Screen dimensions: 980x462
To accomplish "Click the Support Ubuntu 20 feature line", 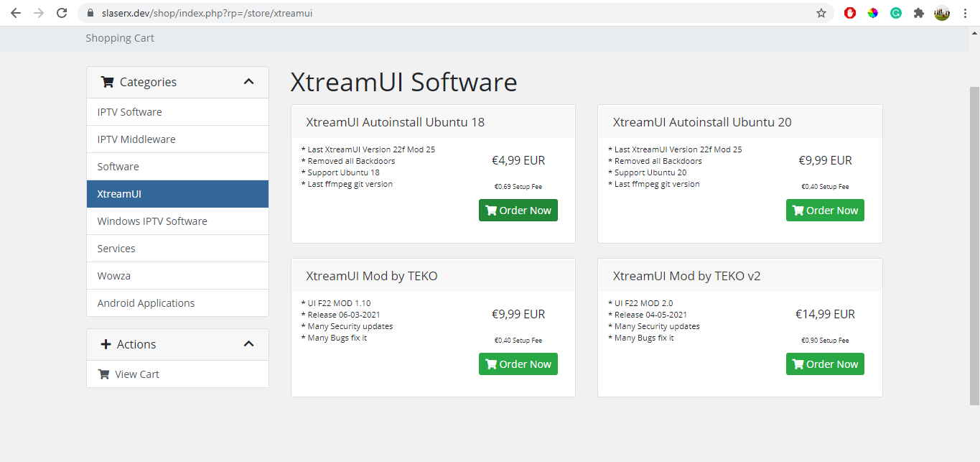I will click(x=648, y=172).
